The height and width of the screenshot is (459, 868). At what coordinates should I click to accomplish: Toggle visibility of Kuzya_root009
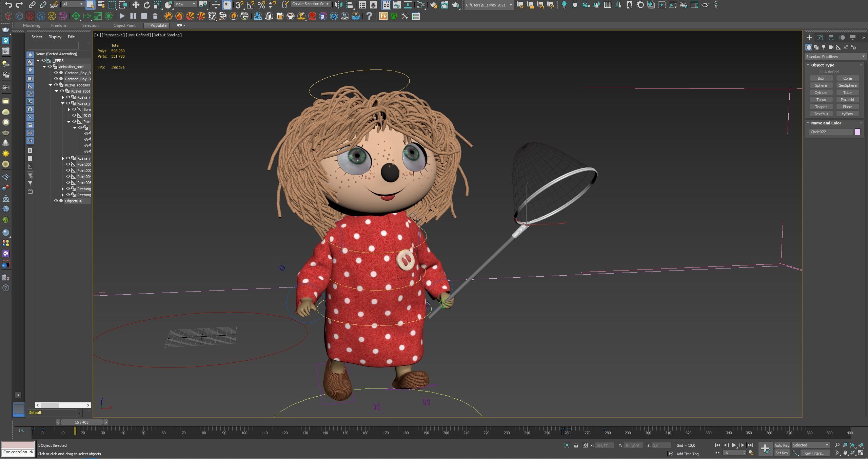(x=56, y=85)
